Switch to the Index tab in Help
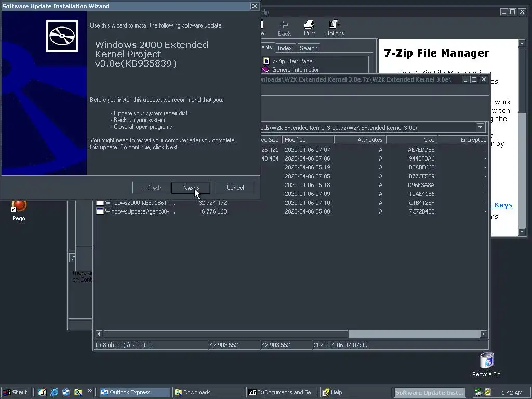Image resolution: width=532 pixels, height=399 pixels. tap(285, 48)
